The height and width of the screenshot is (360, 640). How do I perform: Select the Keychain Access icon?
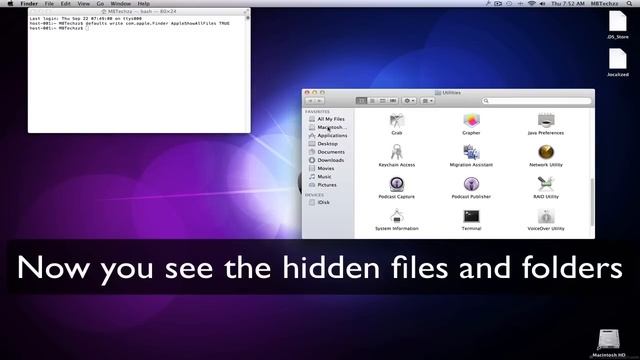[397, 152]
